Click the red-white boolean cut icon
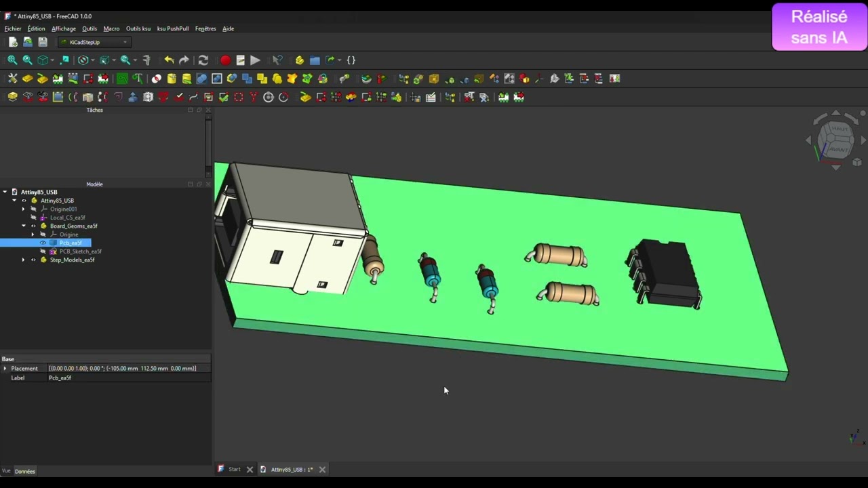 tap(157, 79)
